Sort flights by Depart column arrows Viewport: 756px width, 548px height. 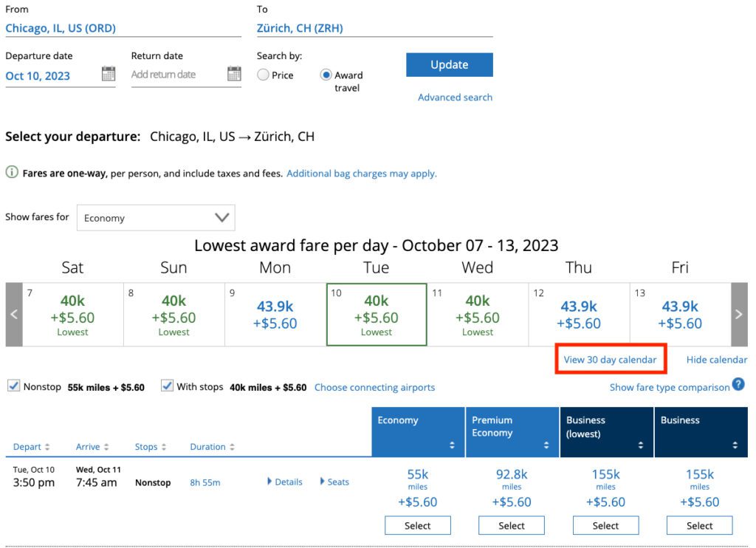click(x=47, y=447)
